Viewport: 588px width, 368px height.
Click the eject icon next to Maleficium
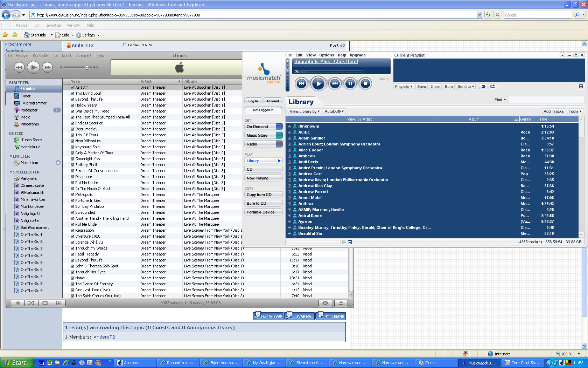click(58, 163)
